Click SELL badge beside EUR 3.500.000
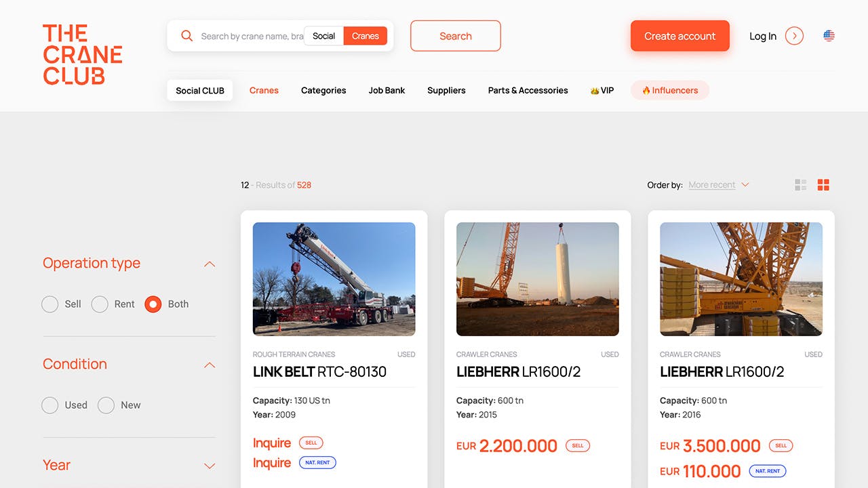868x488 pixels. tap(781, 446)
